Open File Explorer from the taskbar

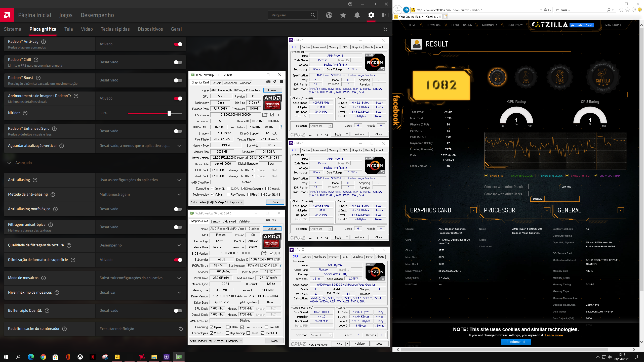tap(154, 357)
